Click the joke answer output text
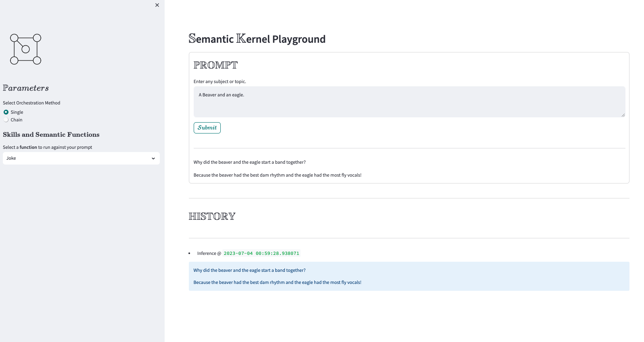644x342 pixels. (277, 175)
